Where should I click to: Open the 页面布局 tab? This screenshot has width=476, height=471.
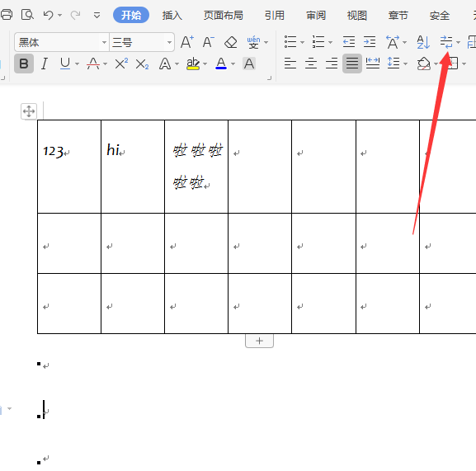click(x=223, y=15)
